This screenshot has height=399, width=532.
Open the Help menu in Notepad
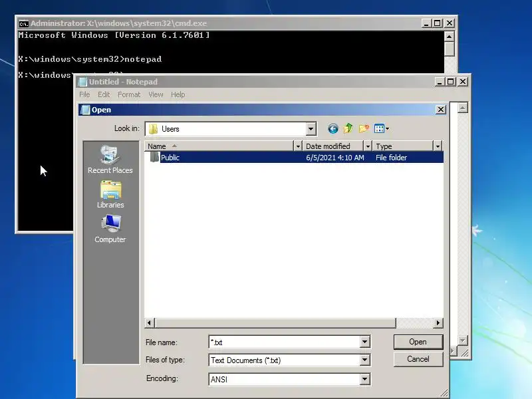coord(178,94)
